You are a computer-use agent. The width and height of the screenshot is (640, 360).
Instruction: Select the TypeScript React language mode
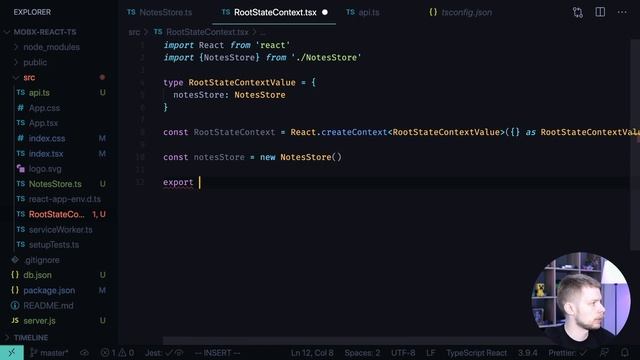[x=476, y=353]
